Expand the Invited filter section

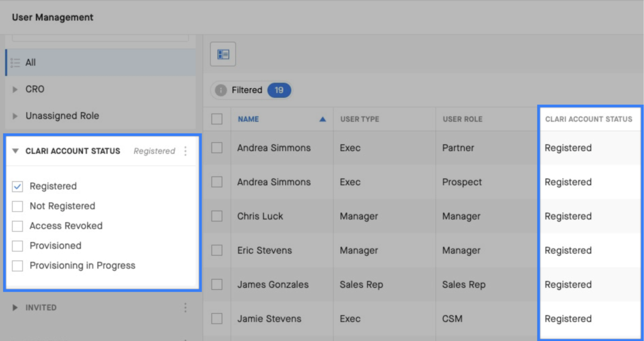(x=15, y=308)
